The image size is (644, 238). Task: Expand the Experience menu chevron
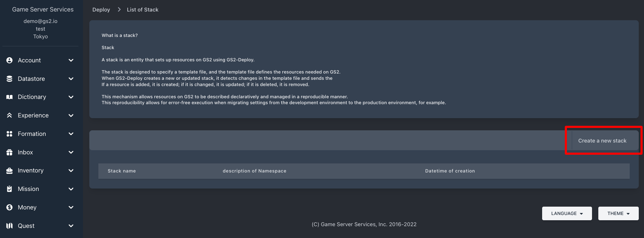pos(71,115)
